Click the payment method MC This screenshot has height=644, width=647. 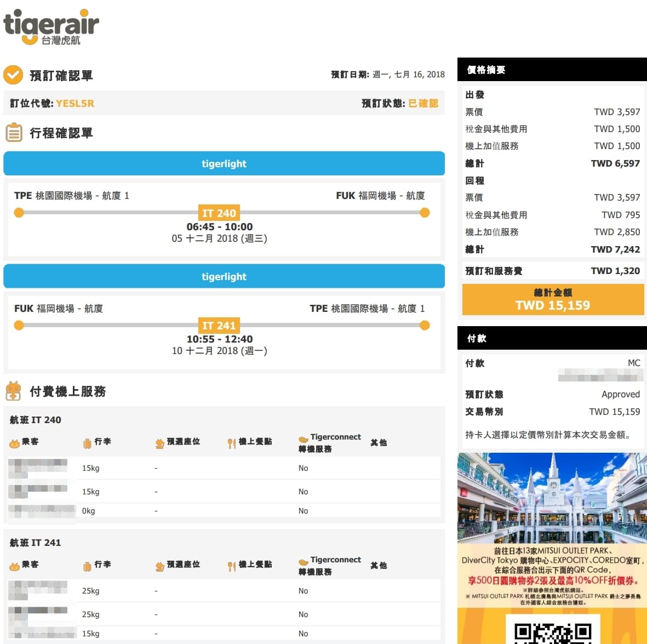pyautogui.click(x=634, y=363)
